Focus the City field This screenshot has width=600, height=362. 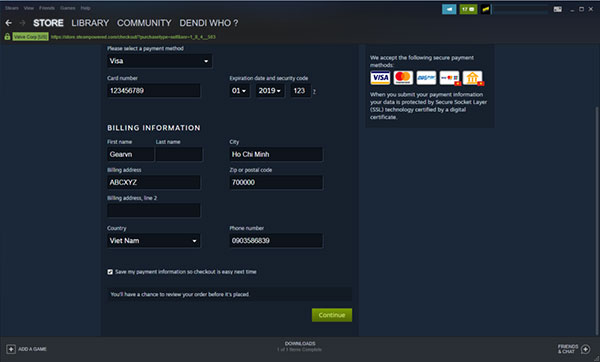tap(276, 154)
